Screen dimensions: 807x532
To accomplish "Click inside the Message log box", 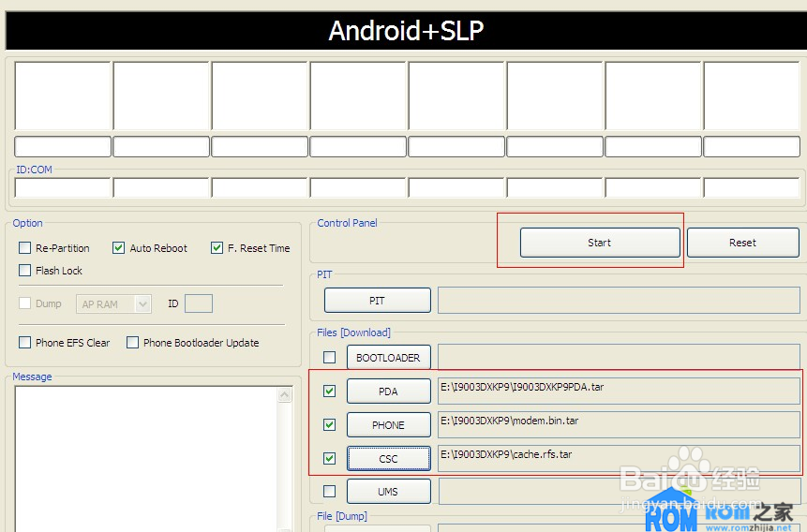I will click(146, 459).
